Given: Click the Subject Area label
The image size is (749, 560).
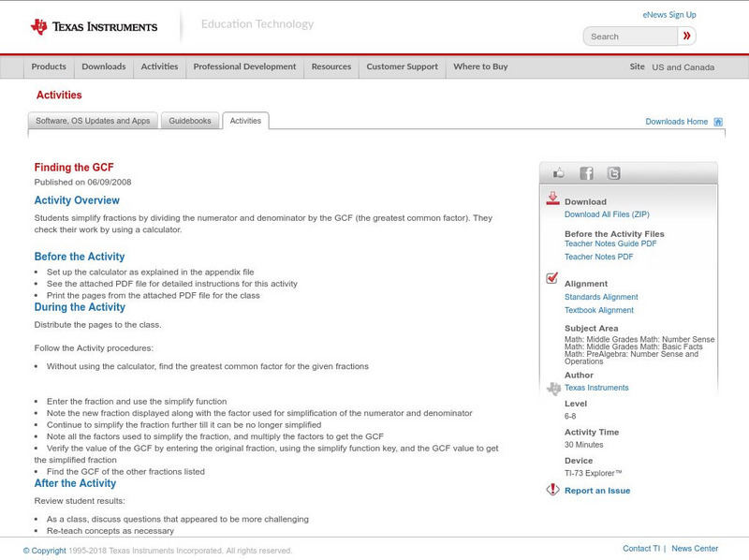Looking at the screenshot, I should (x=592, y=329).
